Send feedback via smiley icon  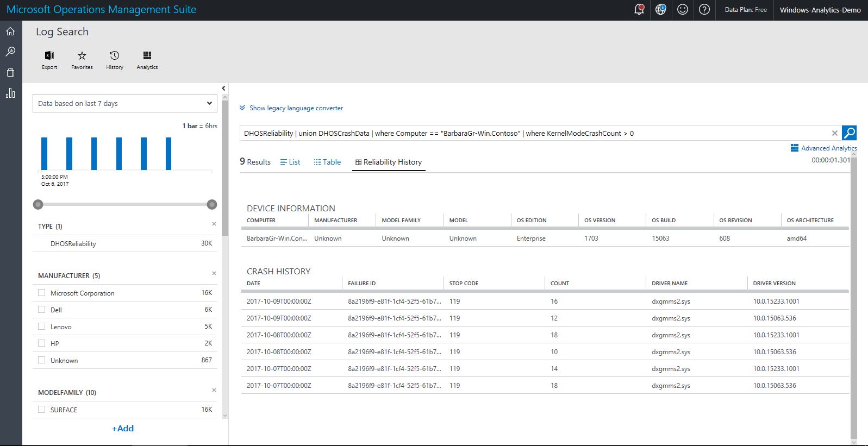click(683, 9)
